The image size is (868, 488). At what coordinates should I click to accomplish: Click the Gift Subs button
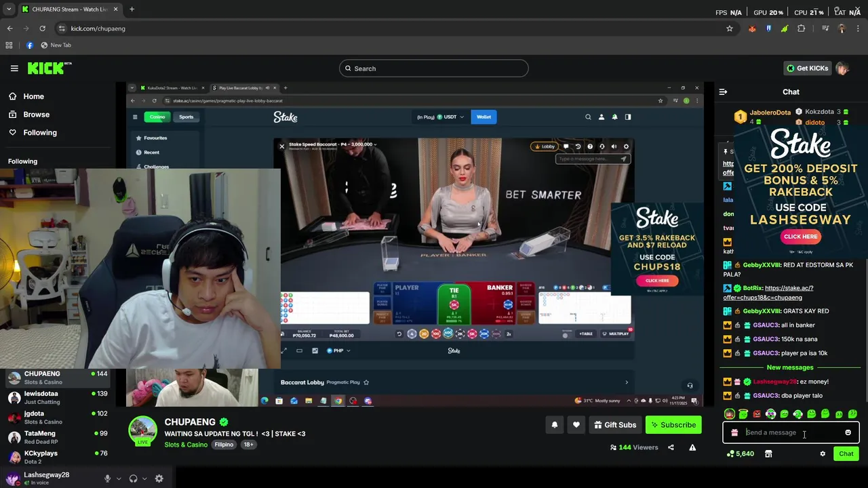[x=615, y=425]
